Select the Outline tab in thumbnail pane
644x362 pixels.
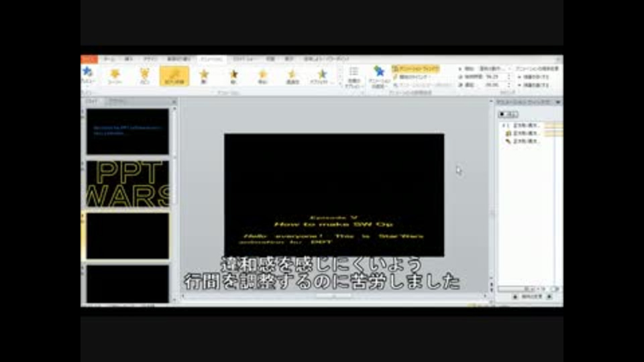click(x=119, y=101)
